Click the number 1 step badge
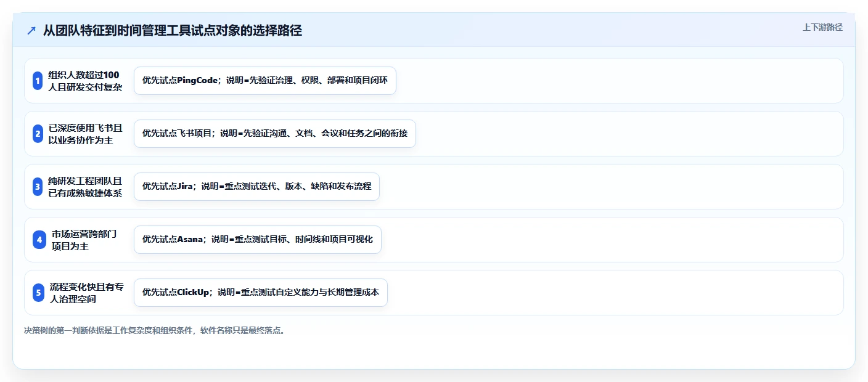 pyautogui.click(x=38, y=81)
